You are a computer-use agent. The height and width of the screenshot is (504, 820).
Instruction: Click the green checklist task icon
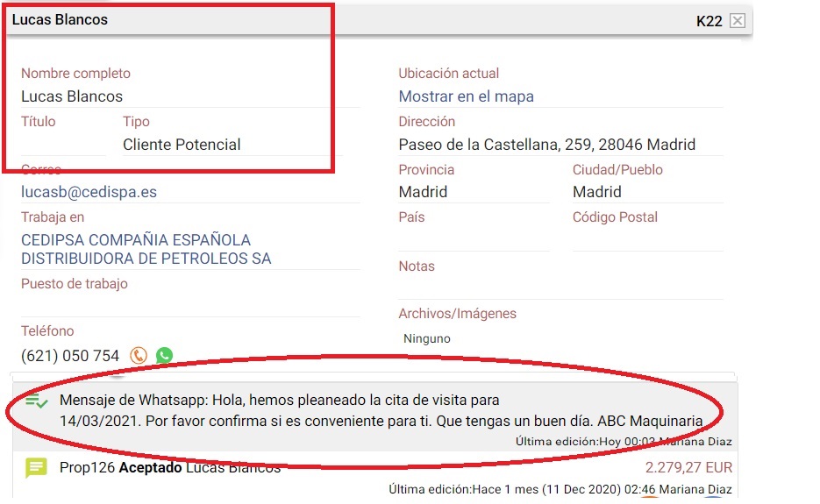coord(37,401)
